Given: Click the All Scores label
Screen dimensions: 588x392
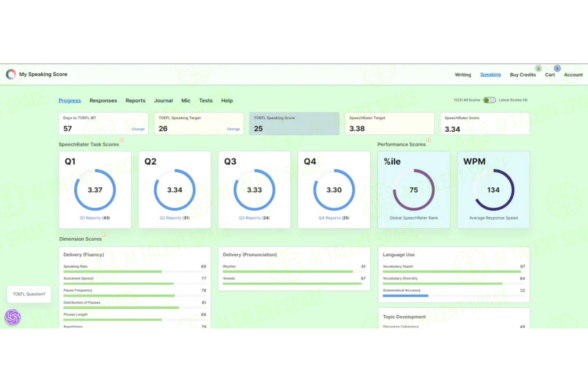Looking at the screenshot, I should point(467,100).
